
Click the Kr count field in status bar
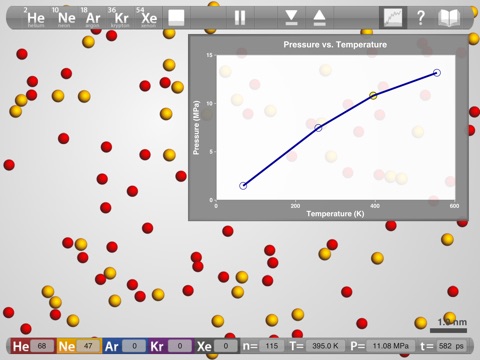[x=180, y=346]
